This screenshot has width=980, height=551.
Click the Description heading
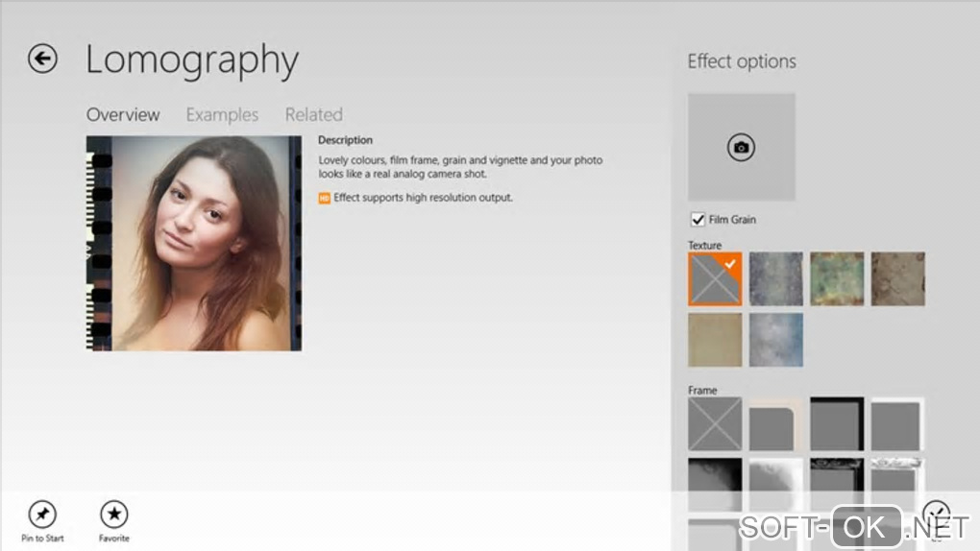tap(345, 140)
